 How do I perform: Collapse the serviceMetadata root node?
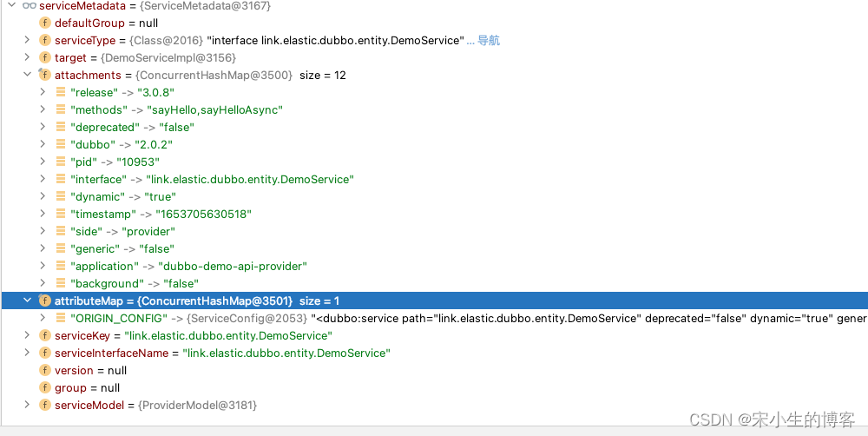pos(10,6)
